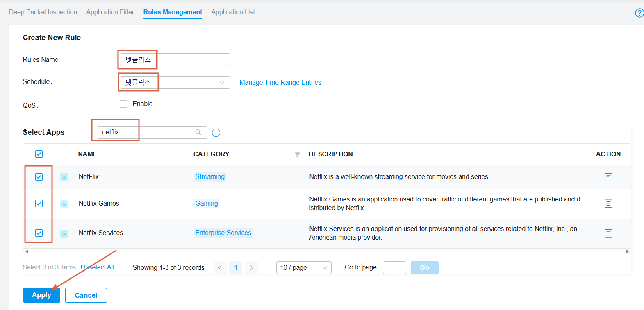Switch to Application List tab
The image size is (644, 310).
[x=233, y=12]
